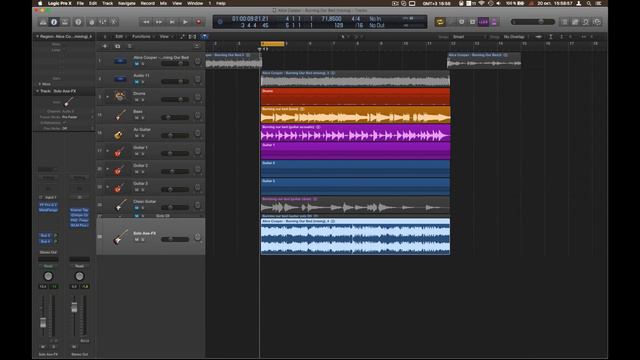Viewport: 640px width, 360px height.
Task: Click the red Record button
Action: (x=198, y=22)
